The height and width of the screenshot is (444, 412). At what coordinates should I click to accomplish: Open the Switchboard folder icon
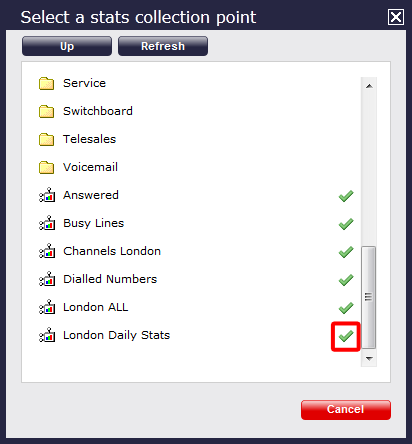(x=46, y=111)
